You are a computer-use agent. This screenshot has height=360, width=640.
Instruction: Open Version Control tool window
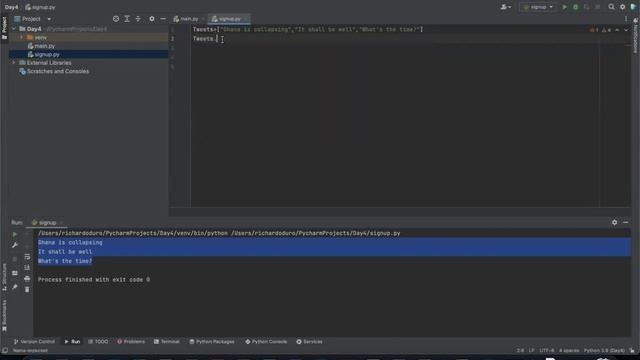click(x=34, y=342)
